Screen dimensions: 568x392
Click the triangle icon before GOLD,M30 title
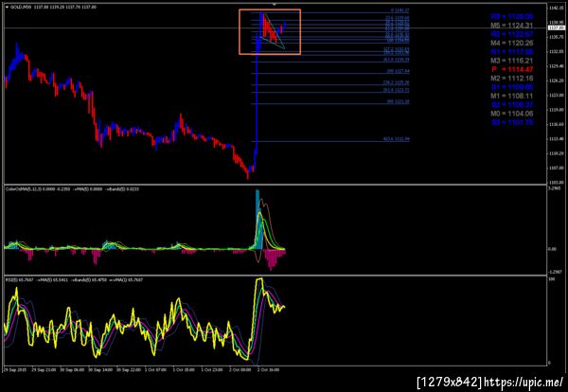7,7
